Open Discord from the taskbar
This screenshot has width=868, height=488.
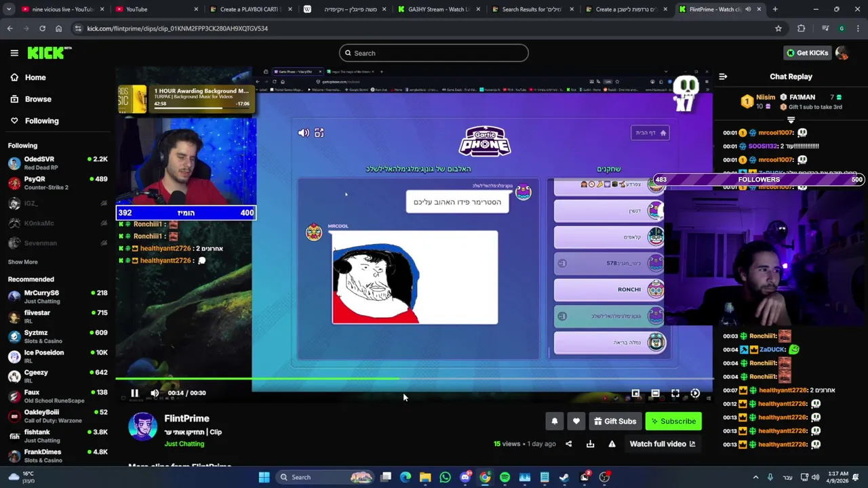pyautogui.click(x=465, y=477)
